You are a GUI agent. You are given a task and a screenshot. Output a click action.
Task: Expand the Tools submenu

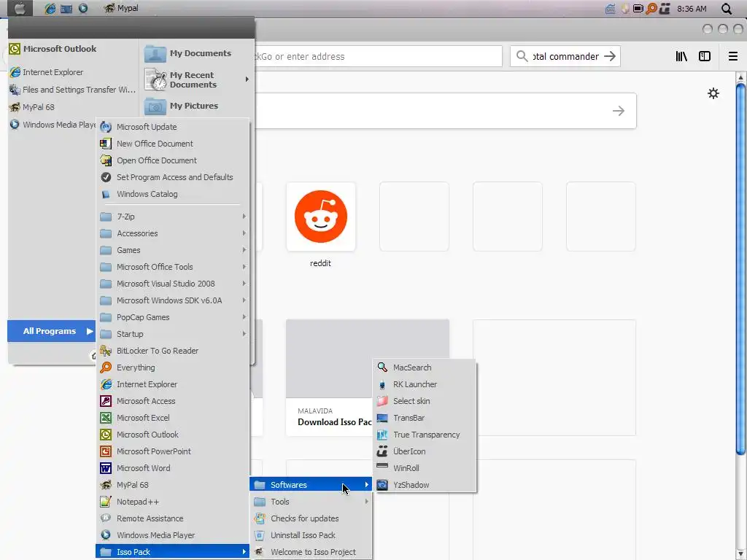pyautogui.click(x=311, y=502)
